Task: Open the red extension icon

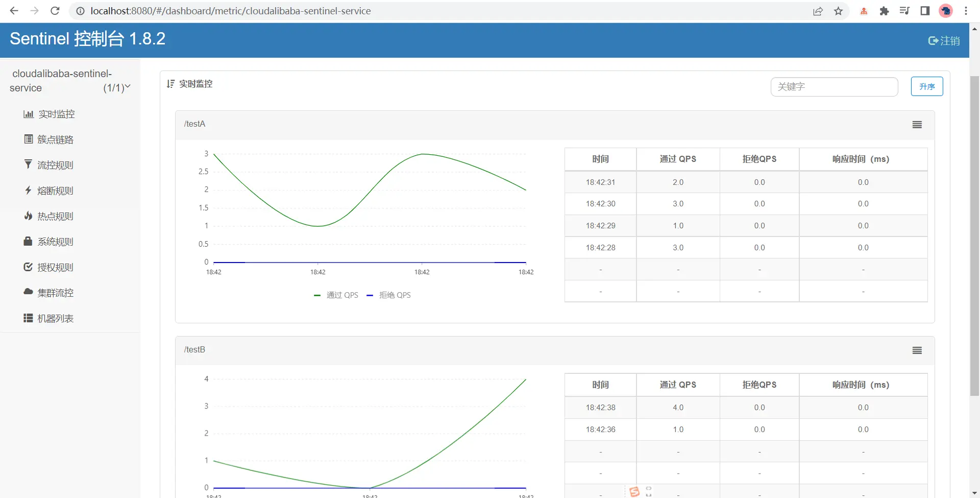Action: tap(864, 11)
